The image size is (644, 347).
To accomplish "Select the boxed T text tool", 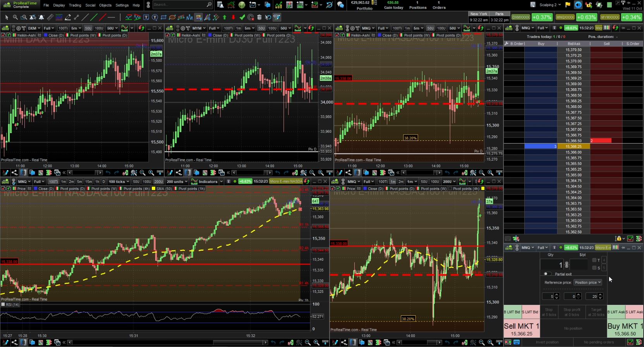I will tap(146, 17).
